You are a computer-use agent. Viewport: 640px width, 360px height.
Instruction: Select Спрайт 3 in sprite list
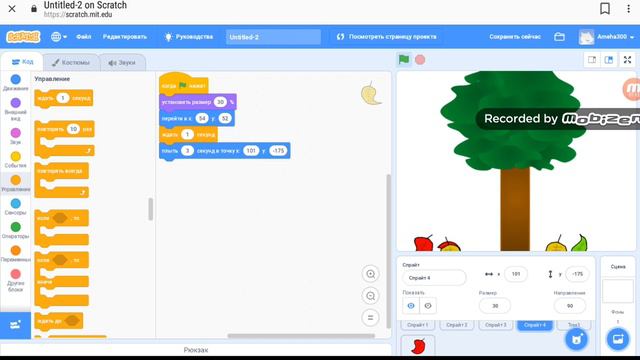pos(496,325)
